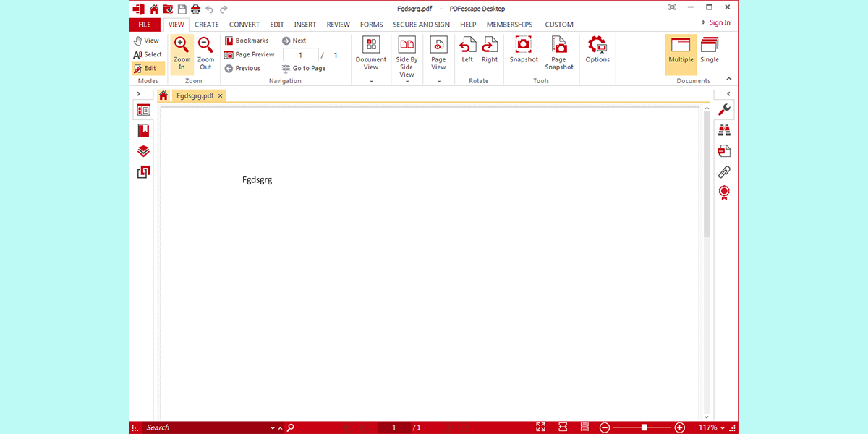Open the attachments paperclip panel
This screenshot has height=434, width=868.
coord(723,172)
